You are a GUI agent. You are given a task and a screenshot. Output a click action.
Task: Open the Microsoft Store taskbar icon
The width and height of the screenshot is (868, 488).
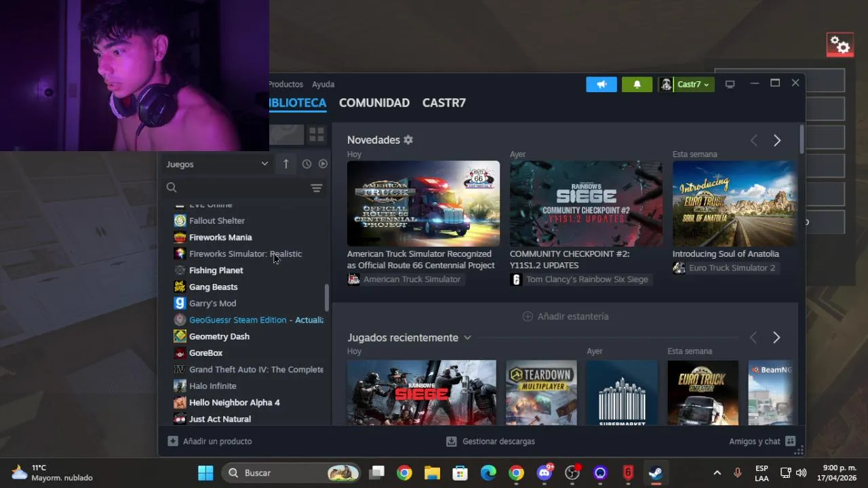pos(460,472)
